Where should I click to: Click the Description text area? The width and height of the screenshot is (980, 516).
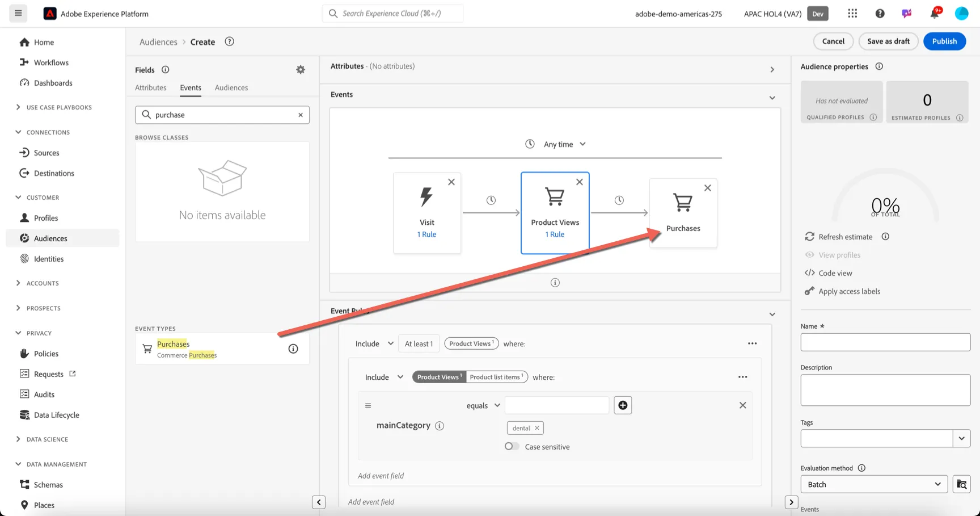click(885, 390)
